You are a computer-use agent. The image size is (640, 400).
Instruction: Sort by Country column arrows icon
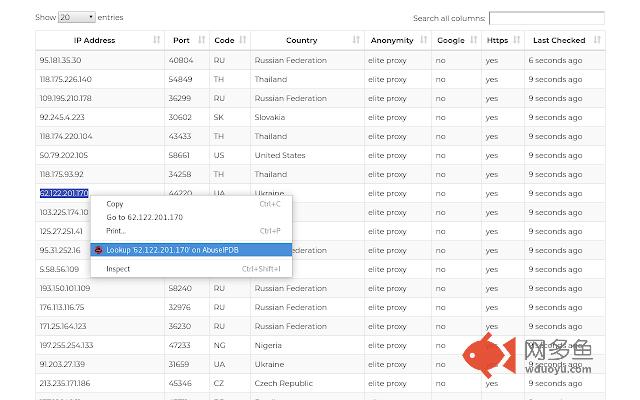click(x=356, y=40)
